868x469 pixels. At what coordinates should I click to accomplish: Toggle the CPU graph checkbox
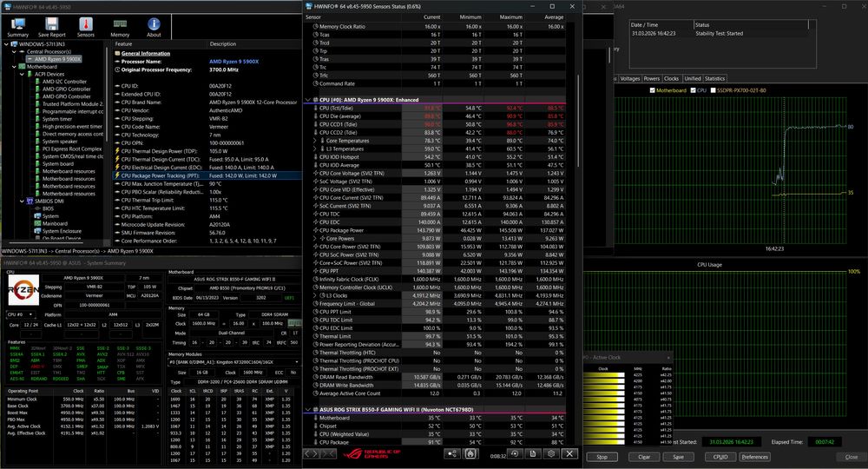(x=692, y=90)
